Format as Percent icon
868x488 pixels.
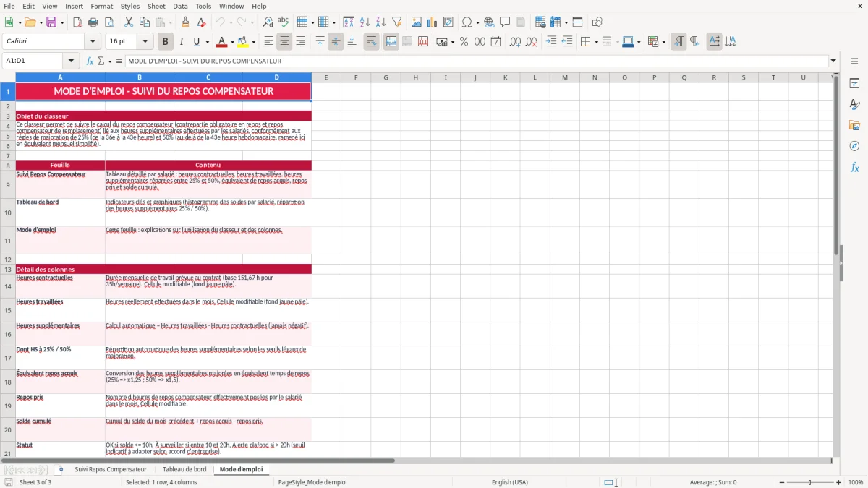(464, 42)
